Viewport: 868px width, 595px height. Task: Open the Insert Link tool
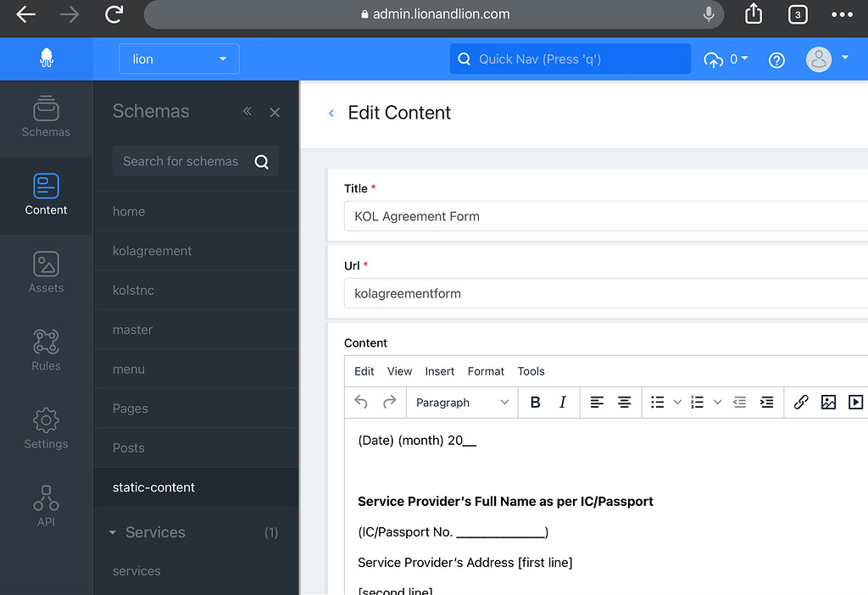coord(801,402)
